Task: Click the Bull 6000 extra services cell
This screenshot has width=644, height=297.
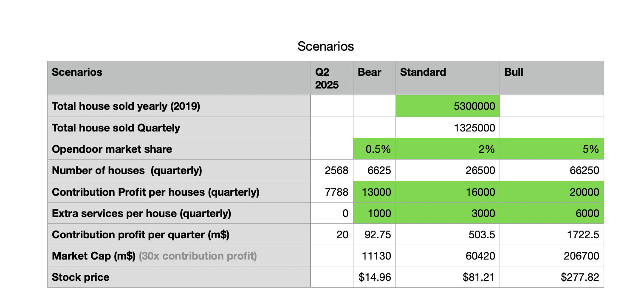Action: (551, 213)
